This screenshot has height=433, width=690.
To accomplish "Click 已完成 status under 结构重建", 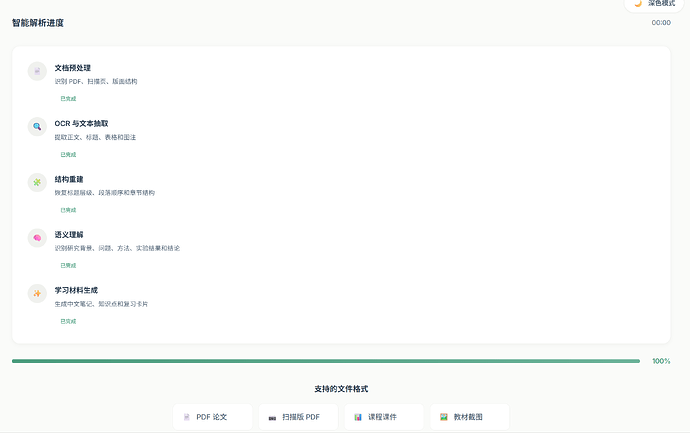I will click(x=68, y=210).
